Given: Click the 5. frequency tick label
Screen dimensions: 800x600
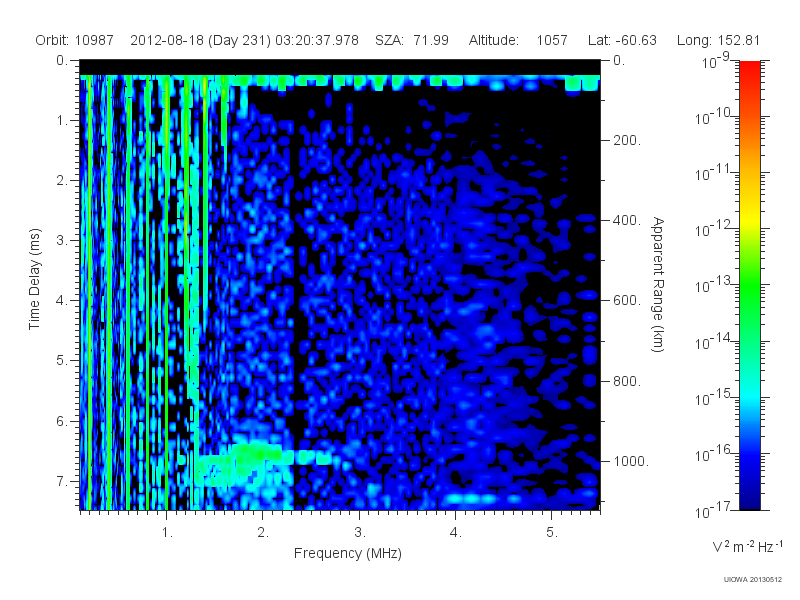Looking at the screenshot, I should (552, 533).
